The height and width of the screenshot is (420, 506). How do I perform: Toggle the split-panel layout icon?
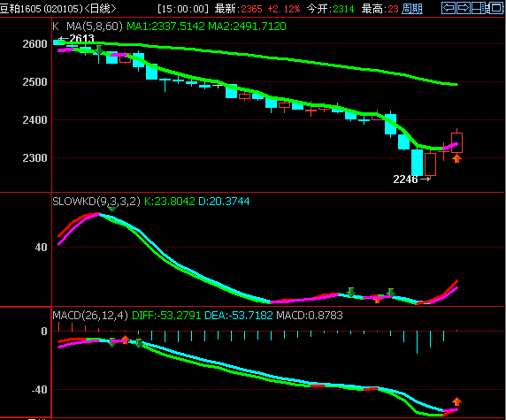pyautogui.click(x=479, y=8)
